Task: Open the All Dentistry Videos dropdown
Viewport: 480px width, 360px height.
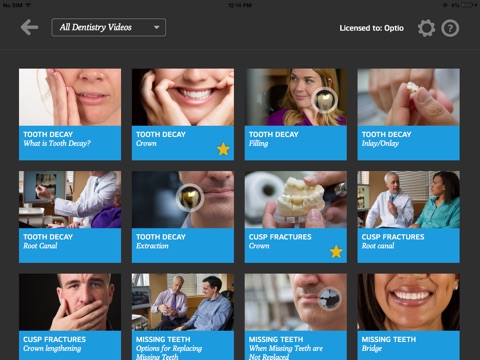Action: [109, 27]
